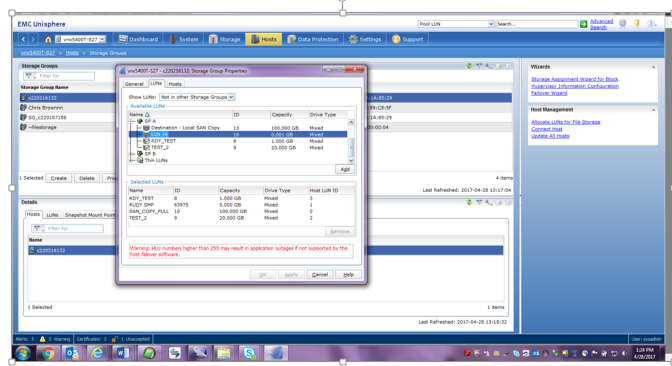Open the Settings menu
The height and width of the screenshot is (366, 672).
(x=365, y=39)
